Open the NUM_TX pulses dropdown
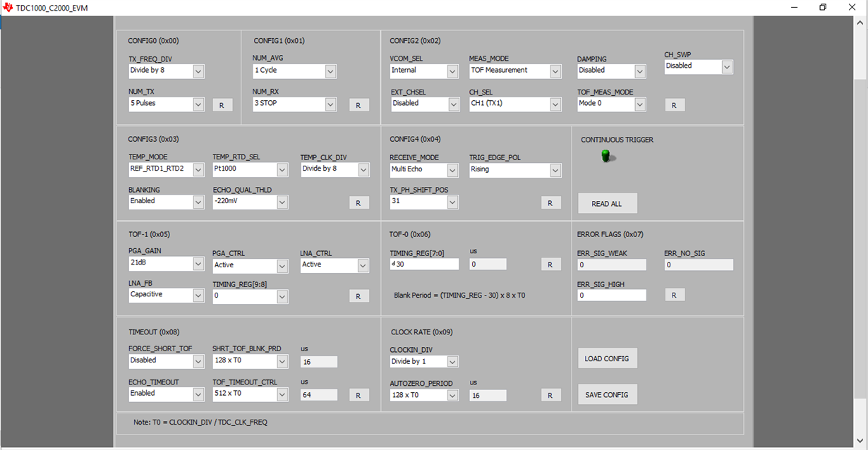 click(167, 104)
